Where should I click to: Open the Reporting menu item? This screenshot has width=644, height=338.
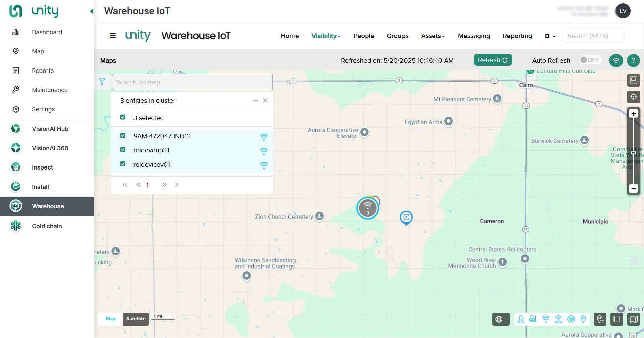click(517, 36)
